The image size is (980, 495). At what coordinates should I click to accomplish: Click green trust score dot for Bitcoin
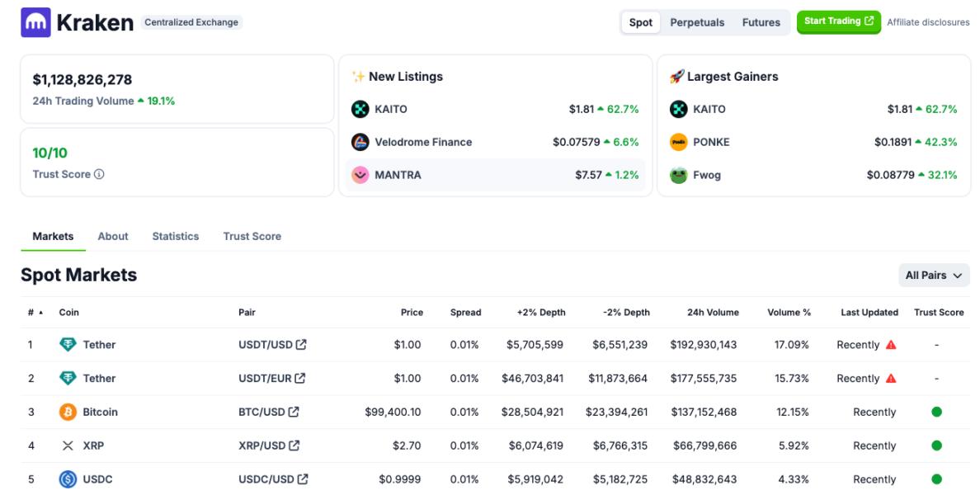click(936, 412)
